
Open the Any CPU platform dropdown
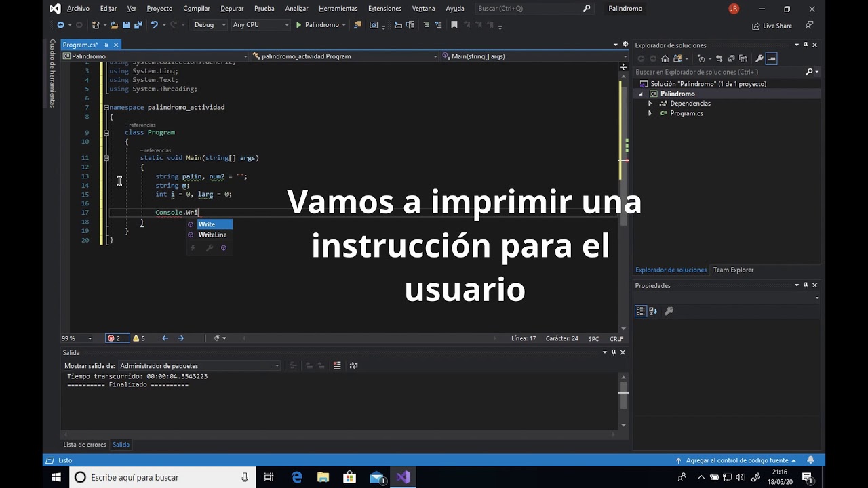point(260,25)
